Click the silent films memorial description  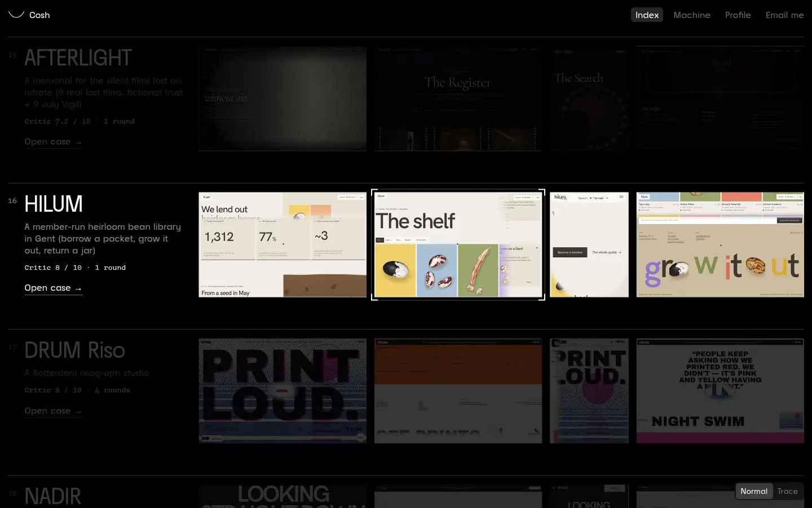pos(104,93)
